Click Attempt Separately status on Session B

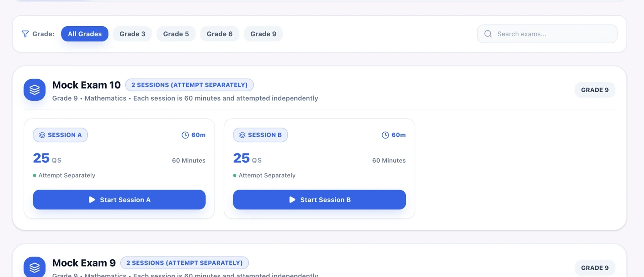[x=264, y=175]
